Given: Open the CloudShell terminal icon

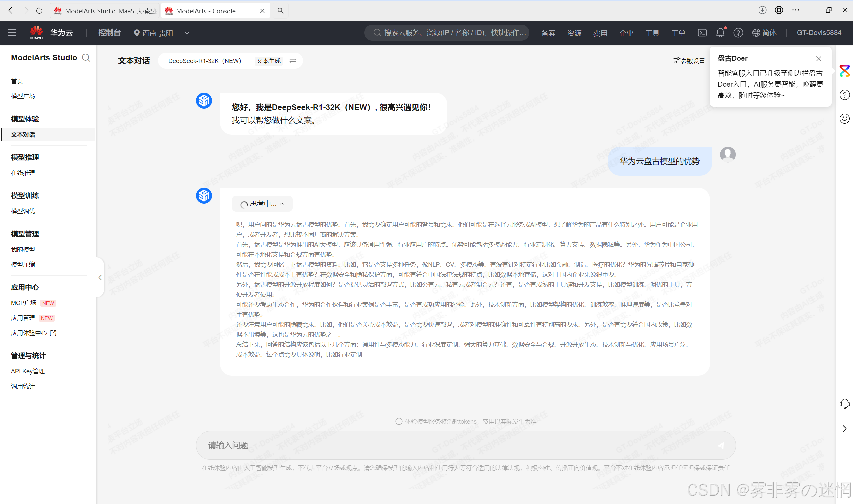Looking at the screenshot, I should coord(702,33).
